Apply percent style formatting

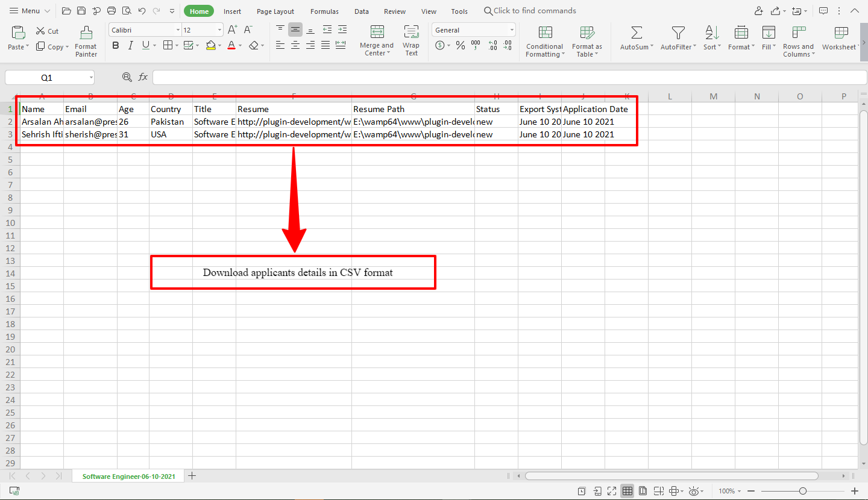(x=460, y=45)
